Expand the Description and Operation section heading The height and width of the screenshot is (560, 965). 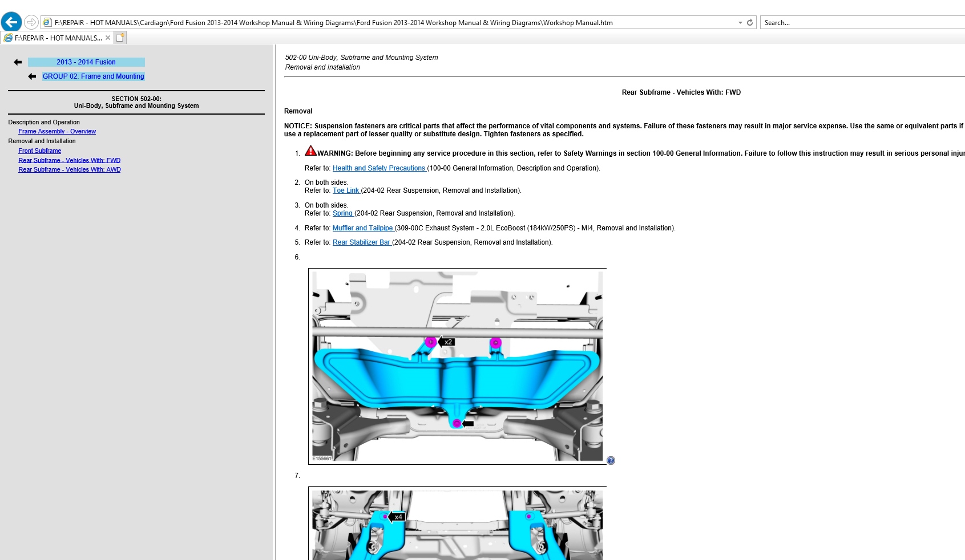(44, 122)
